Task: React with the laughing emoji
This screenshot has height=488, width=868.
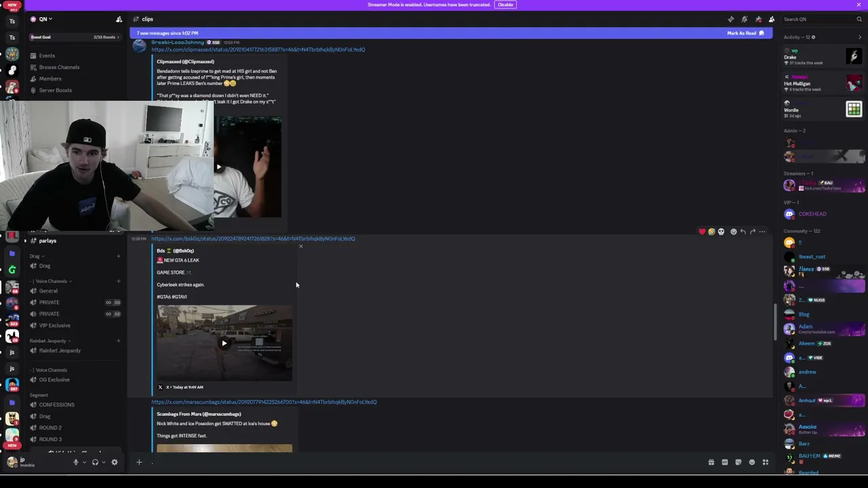Action: 711,232
